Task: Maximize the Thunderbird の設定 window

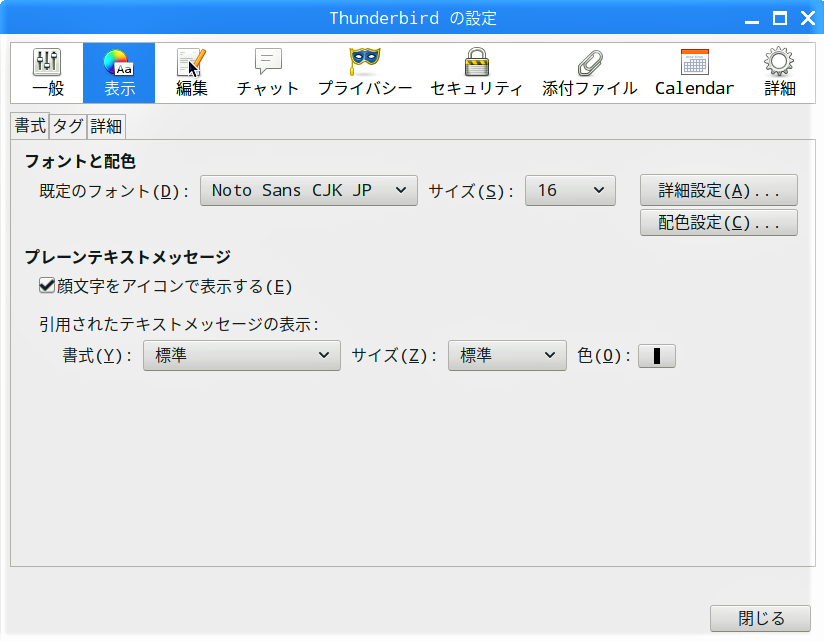Action: [x=780, y=19]
